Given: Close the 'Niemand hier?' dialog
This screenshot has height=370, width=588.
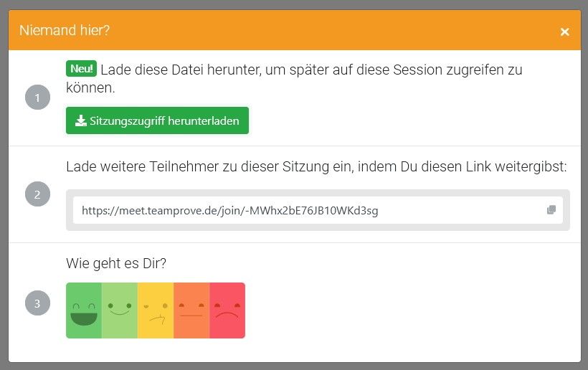Looking at the screenshot, I should pyautogui.click(x=564, y=32).
